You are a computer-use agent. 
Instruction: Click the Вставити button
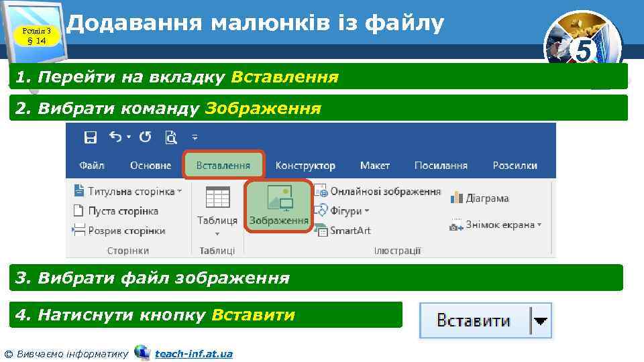[x=486, y=320]
